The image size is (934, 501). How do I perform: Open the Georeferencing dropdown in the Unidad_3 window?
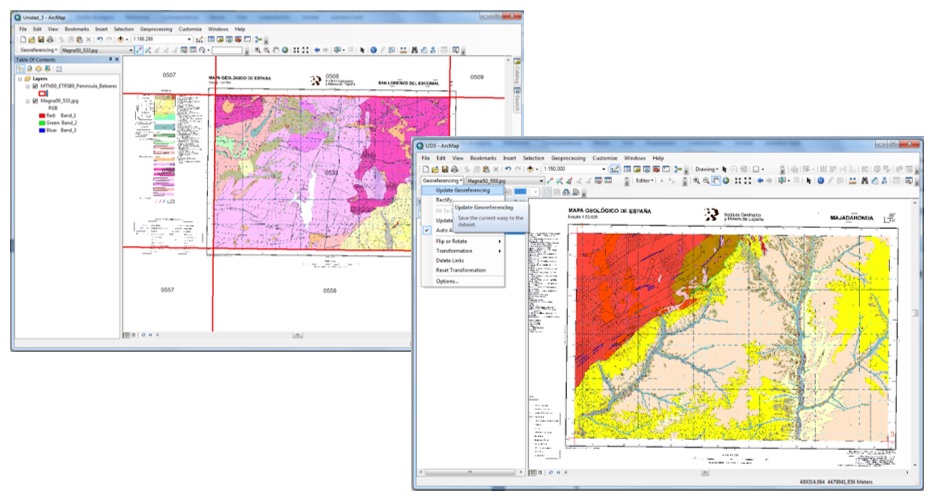38,49
